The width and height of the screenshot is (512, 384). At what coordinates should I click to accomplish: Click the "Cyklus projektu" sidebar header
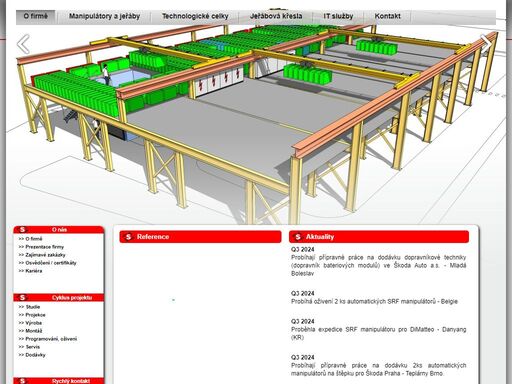coord(59,297)
